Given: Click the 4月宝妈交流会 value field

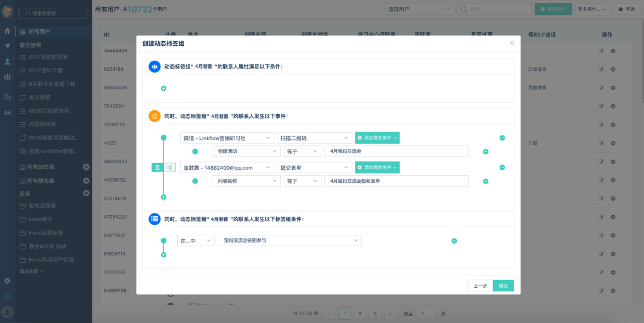Looking at the screenshot, I should click(x=397, y=151).
